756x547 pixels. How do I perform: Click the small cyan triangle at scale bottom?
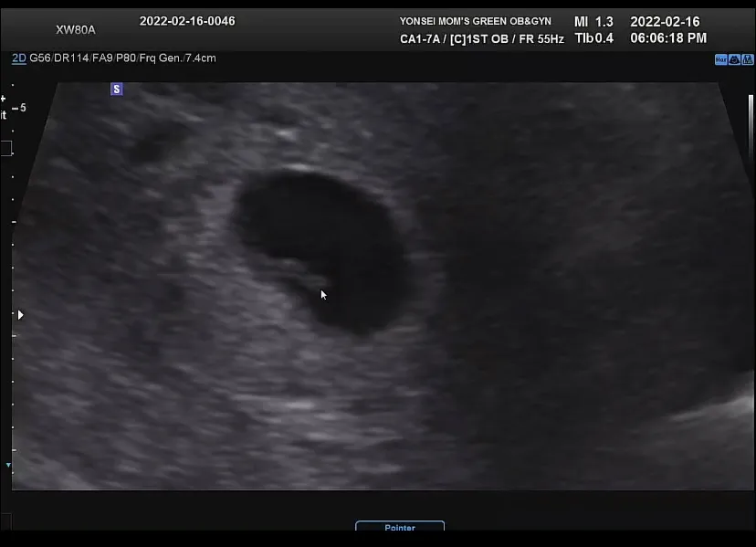pos(8,465)
